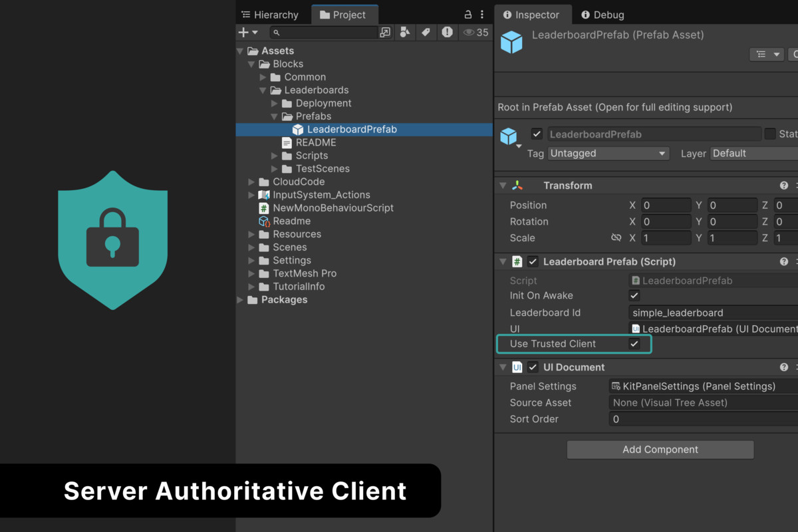The width and height of the screenshot is (798, 532).
Task: Expand the Deployment folder
Action: tap(275, 104)
